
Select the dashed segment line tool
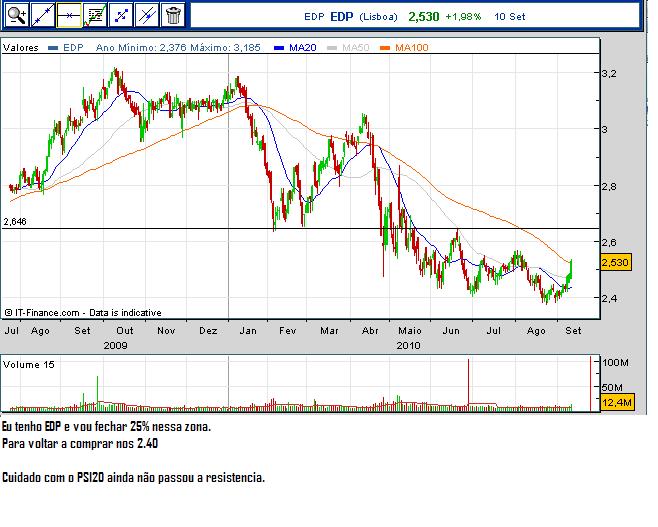click(x=121, y=15)
